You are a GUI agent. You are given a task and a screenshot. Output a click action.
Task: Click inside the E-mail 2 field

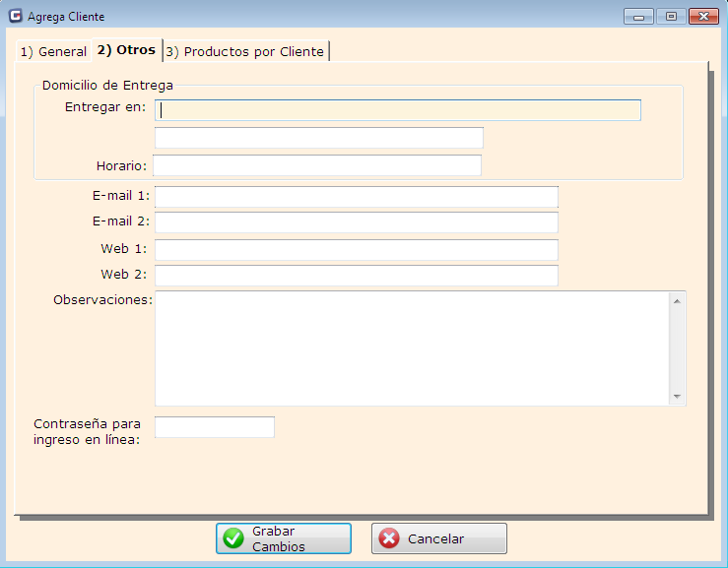(x=357, y=222)
